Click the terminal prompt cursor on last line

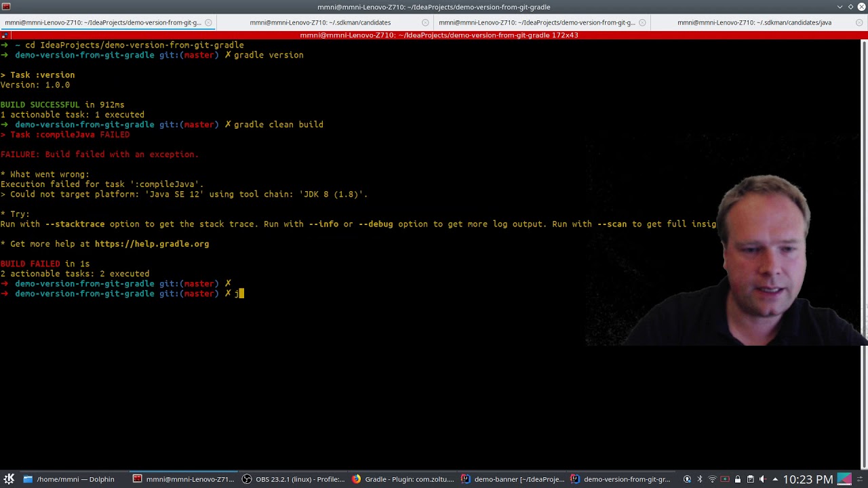point(241,293)
